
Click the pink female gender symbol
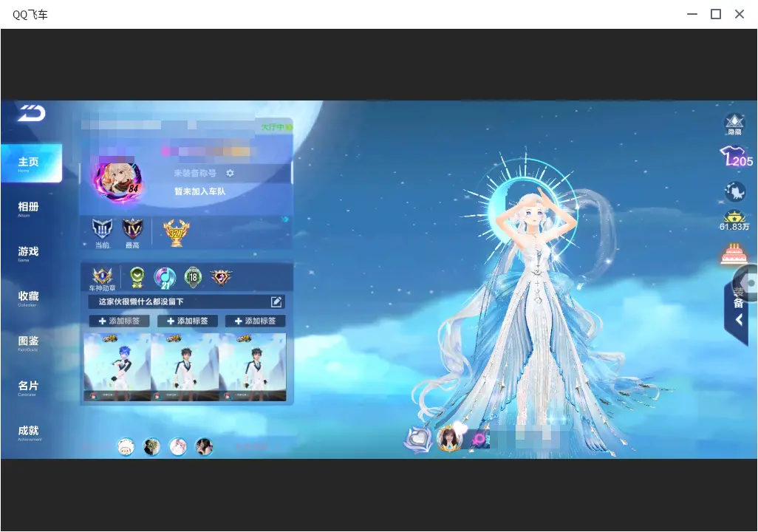tap(479, 439)
